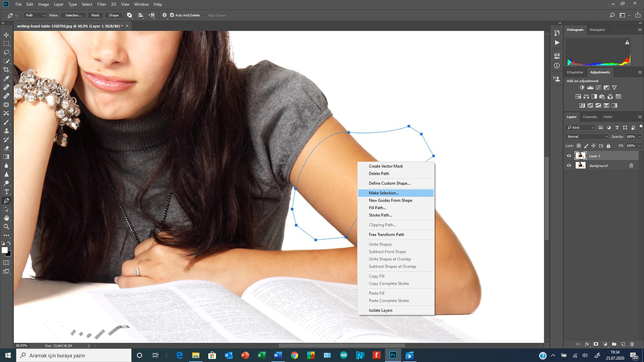Click the foreground color swatch
This screenshot has height=362, width=644.
tap(5, 250)
